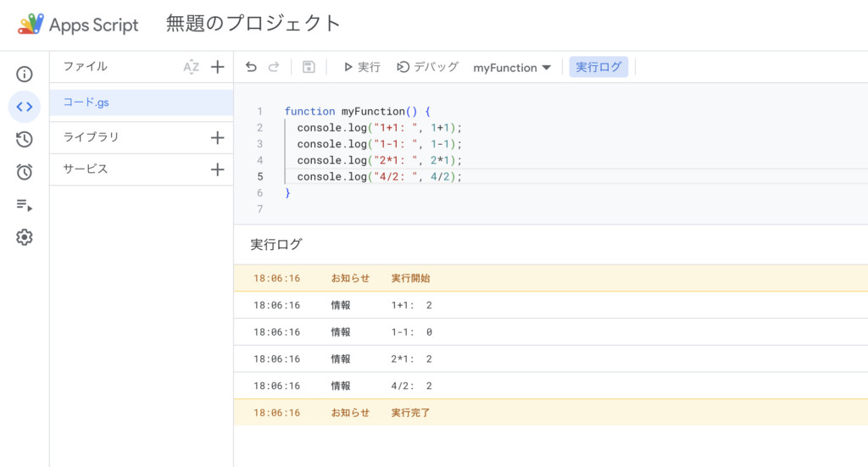Select the コード.gs file

(x=86, y=103)
